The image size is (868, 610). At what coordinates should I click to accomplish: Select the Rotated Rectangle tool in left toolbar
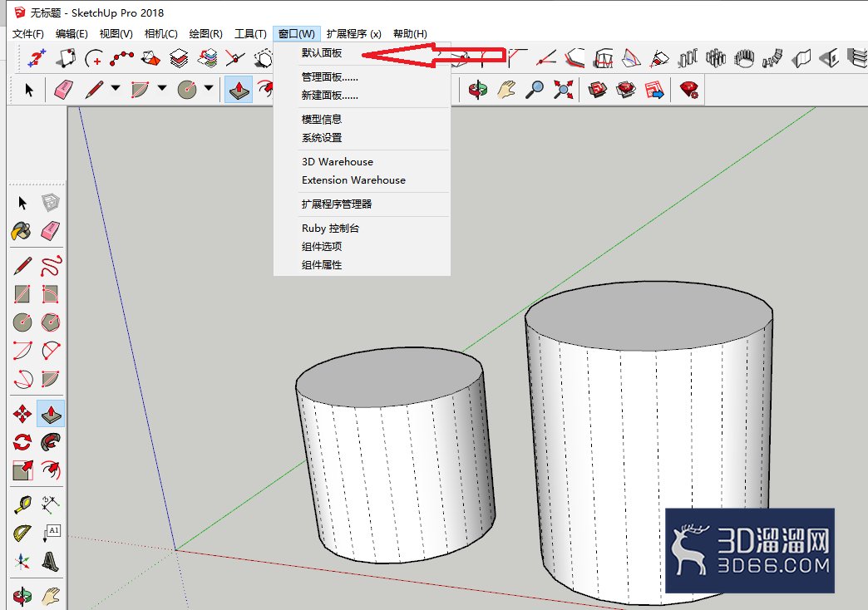[x=51, y=294]
